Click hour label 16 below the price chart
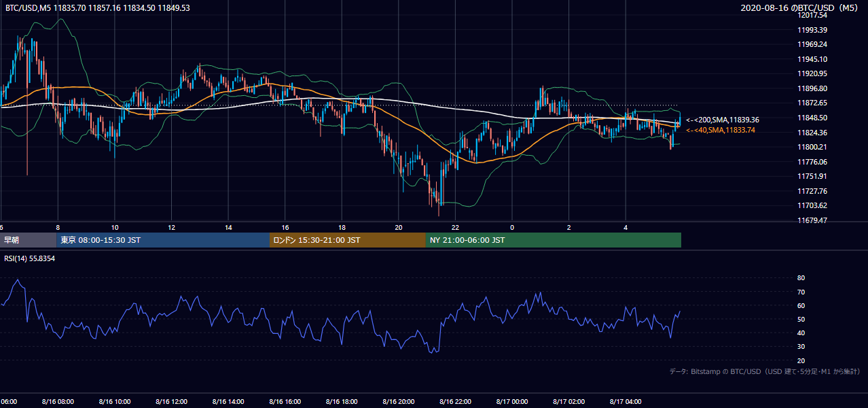The width and height of the screenshot is (868, 408). (285, 228)
